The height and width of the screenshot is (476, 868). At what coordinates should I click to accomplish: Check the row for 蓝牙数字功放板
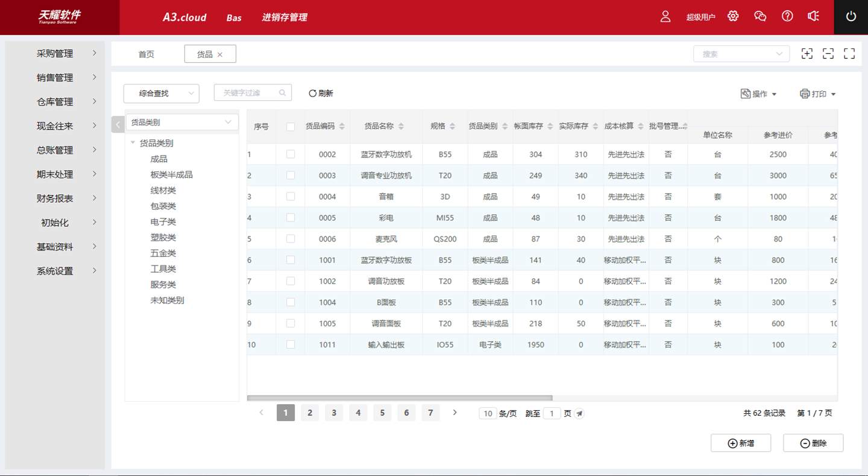(x=291, y=260)
